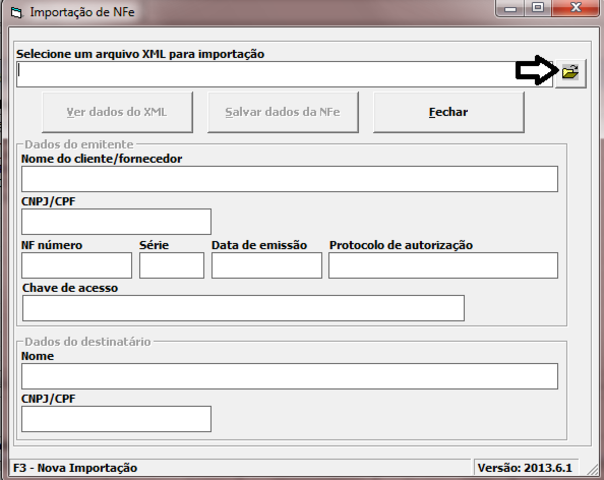The image size is (604, 480).
Task: Maximize the Importação de NFe window
Action: [x=538, y=10]
